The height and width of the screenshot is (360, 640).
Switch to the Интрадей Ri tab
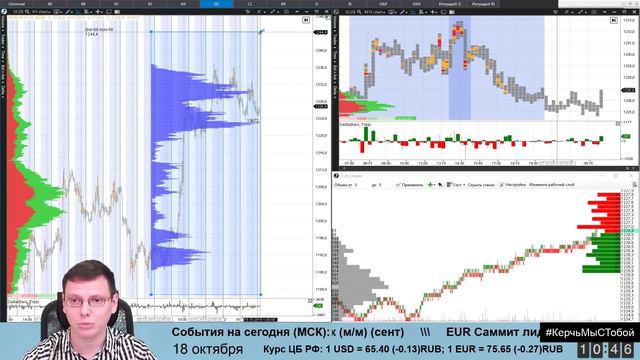(x=483, y=4)
